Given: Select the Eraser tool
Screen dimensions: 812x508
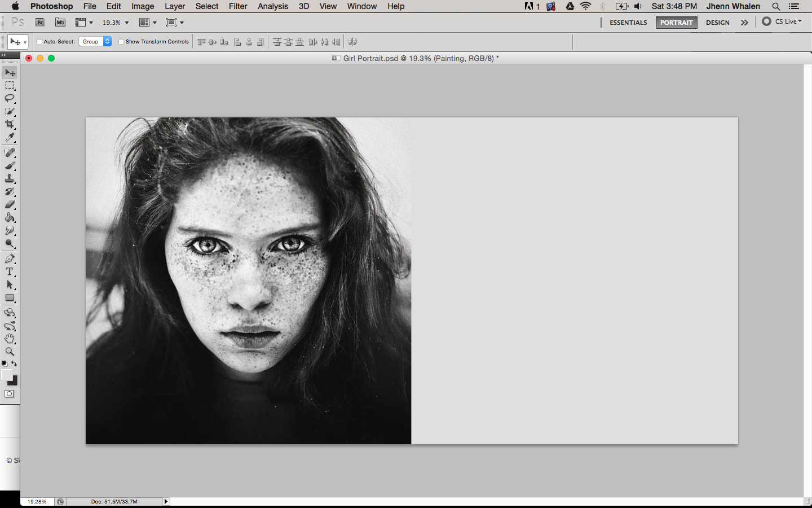Looking at the screenshot, I should (x=10, y=204).
